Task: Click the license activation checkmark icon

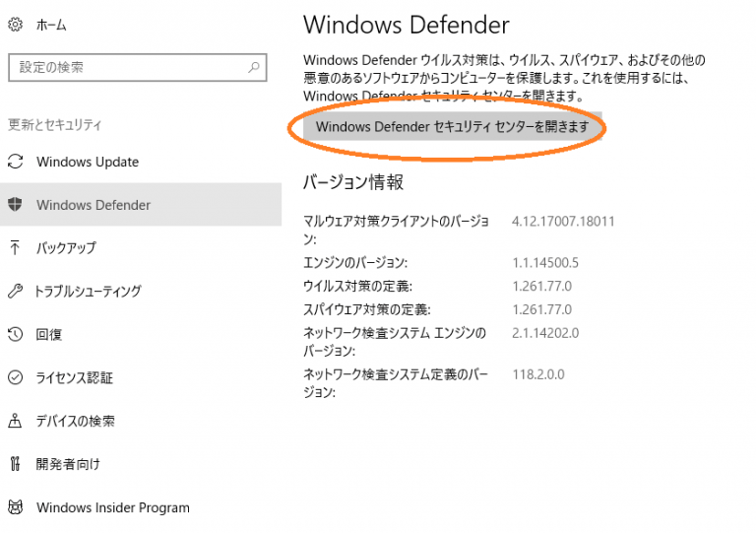Action: pyautogui.click(x=16, y=377)
